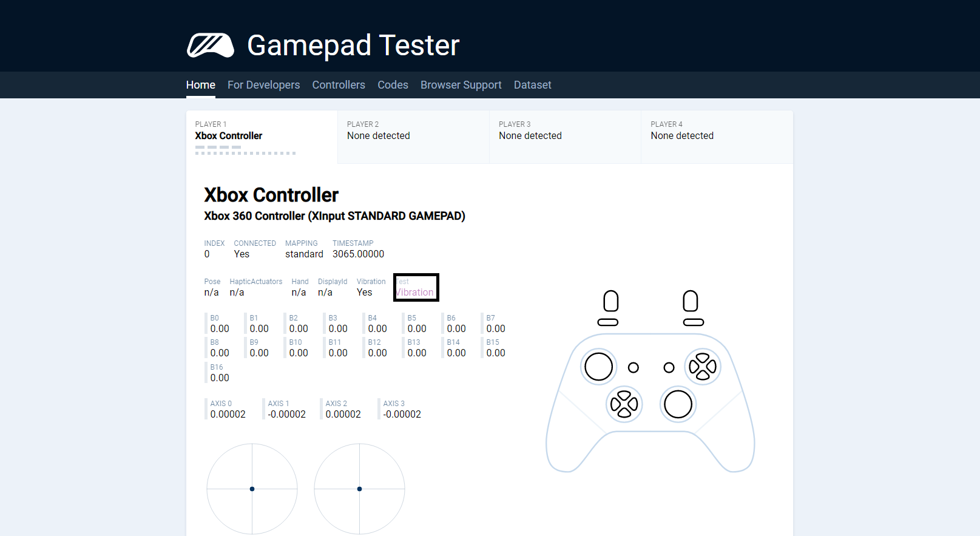Open the Controllers page
This screenshot has width=980, height=536.
click(x=339, y=85)
